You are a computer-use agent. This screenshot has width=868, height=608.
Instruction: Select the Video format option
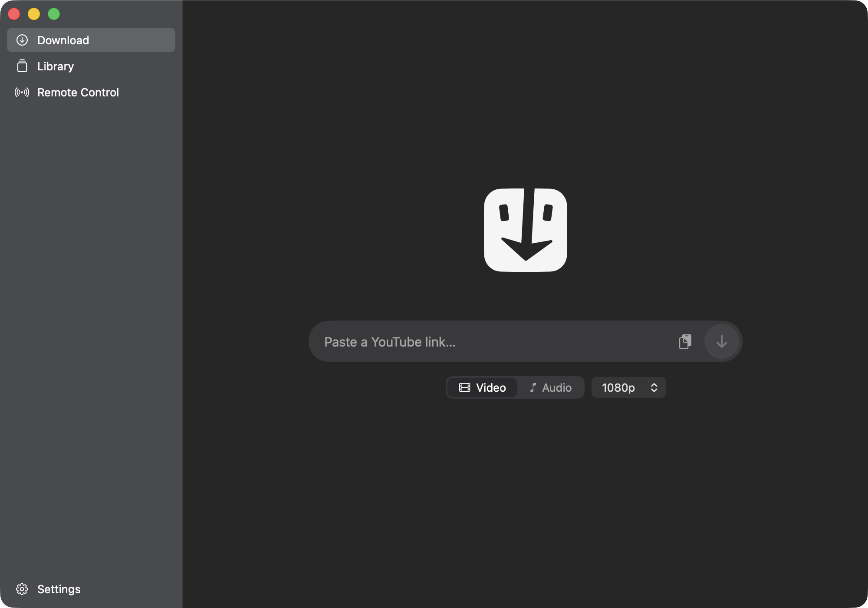pos(482,387)
